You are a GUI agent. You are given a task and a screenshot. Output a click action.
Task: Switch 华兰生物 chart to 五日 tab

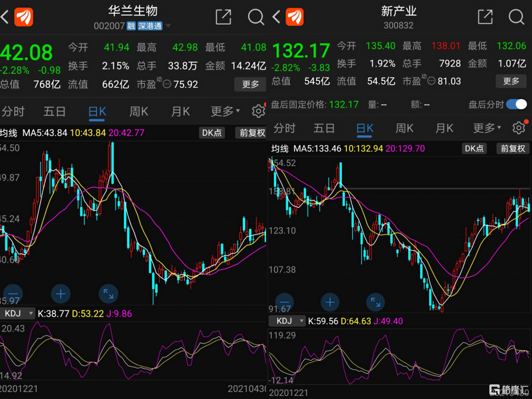54,111
